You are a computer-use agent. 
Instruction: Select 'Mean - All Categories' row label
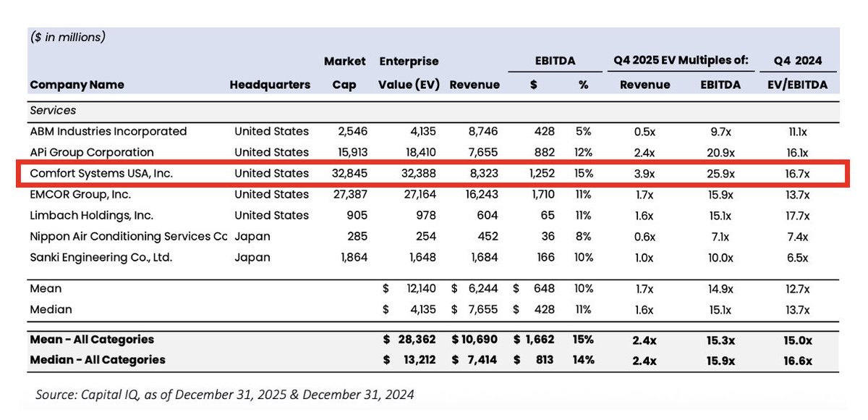pyautogui.click(x=92, y=340)
